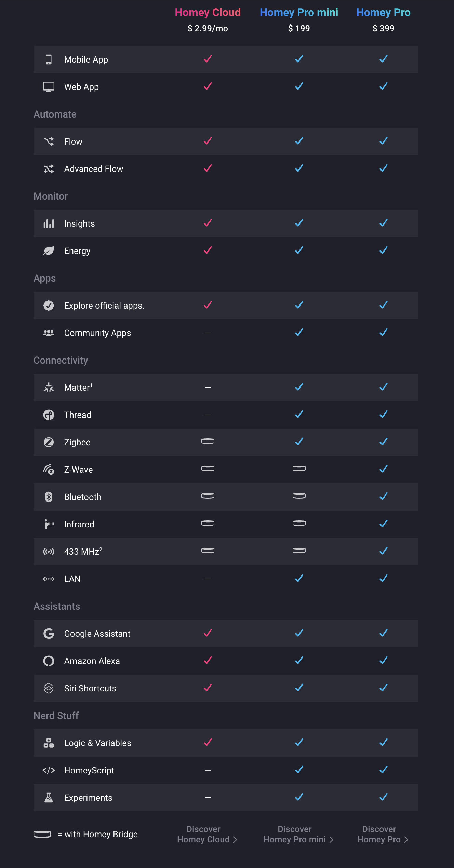Click the Experiments flask icon
454x868 pixels.
pyautogui.click(x=49, y=798)
